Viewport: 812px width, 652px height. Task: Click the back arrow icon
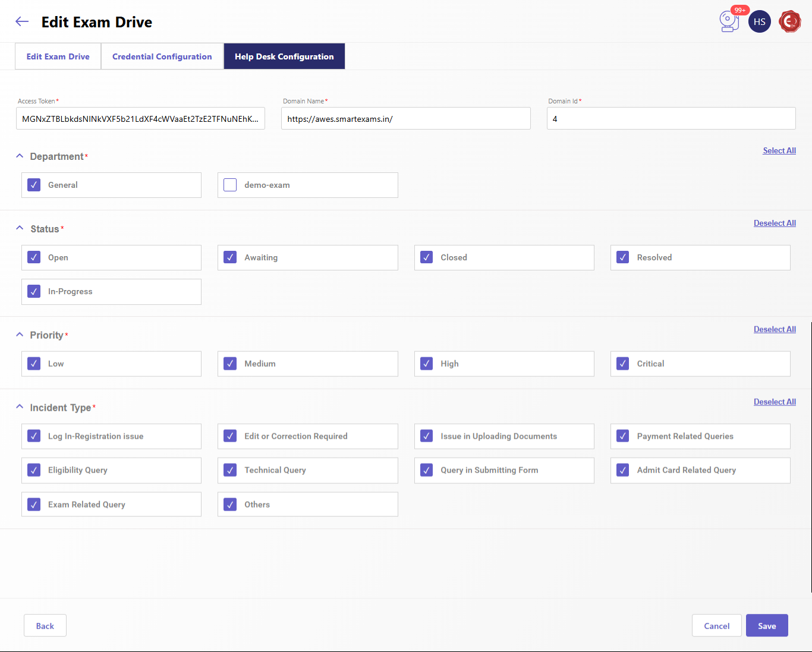(22, 22)
